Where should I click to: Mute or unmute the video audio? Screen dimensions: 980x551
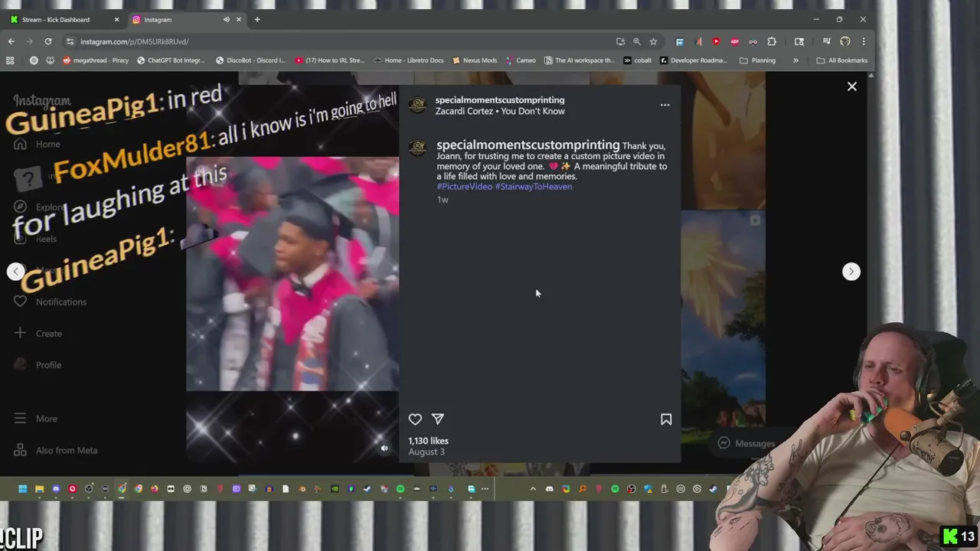384,448
